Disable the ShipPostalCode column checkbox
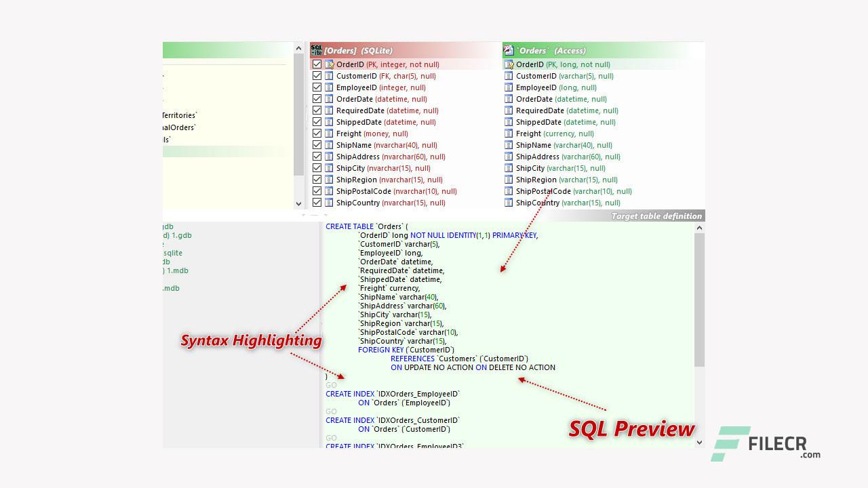 pyautogui.click(x=317, y=191)
